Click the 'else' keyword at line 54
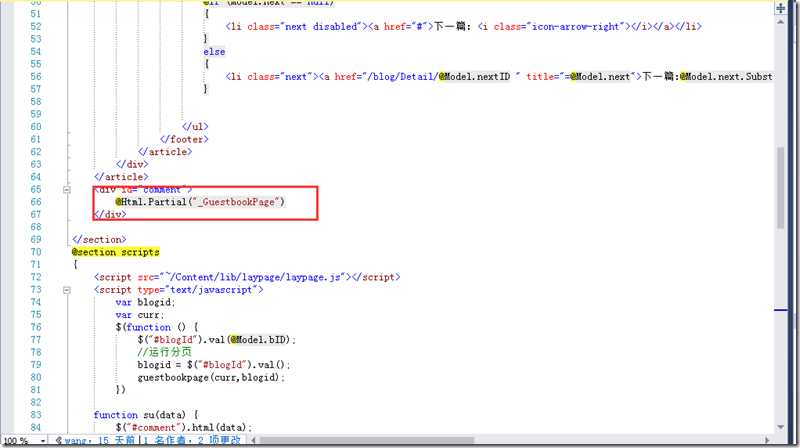The height and width of the screenshot is (448, 800). tap(214, 52)
